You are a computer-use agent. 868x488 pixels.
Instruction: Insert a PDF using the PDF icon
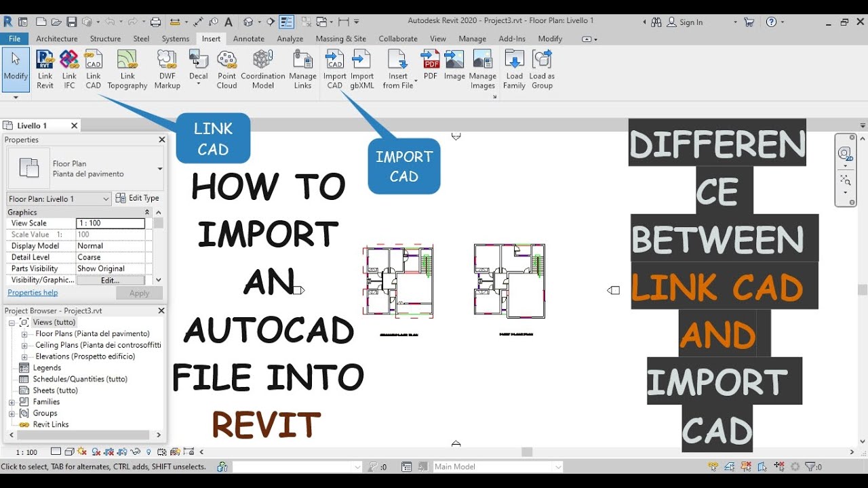point(431,65)
